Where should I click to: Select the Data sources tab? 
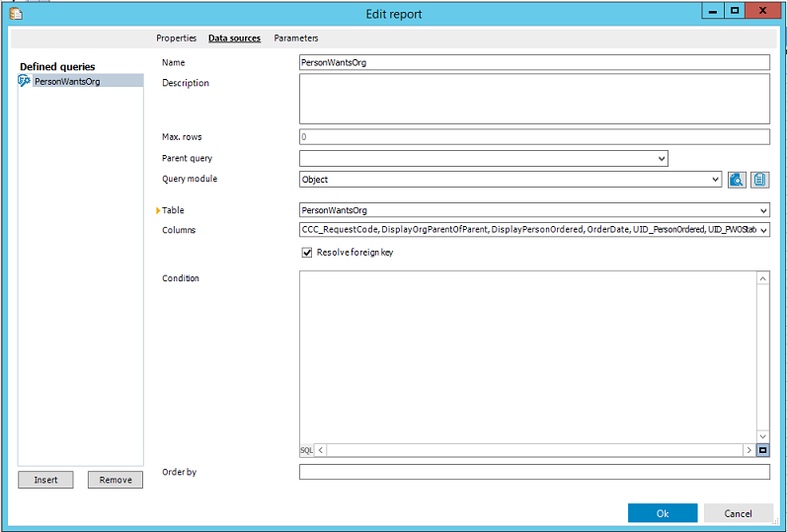click(234, 38)
